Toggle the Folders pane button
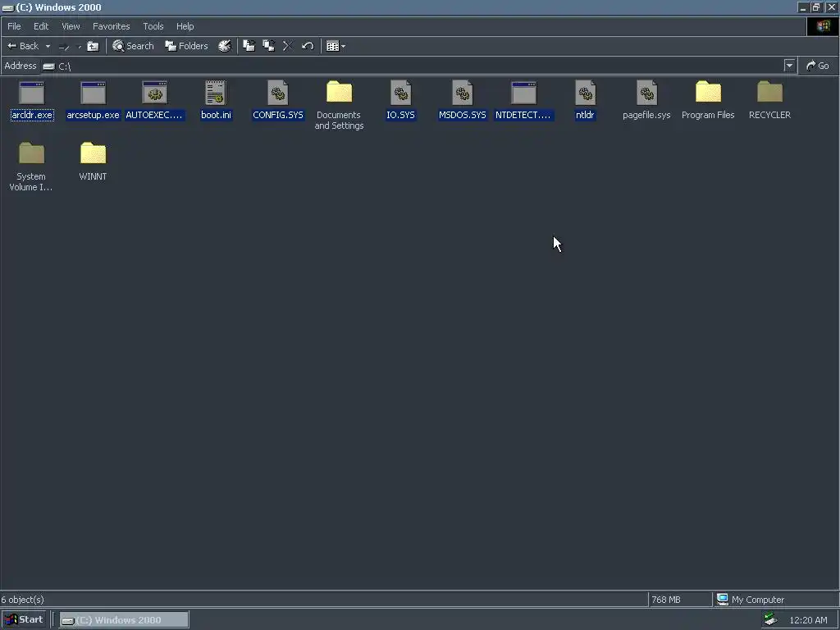Screen dimensions: 840x630 [x=186, y=46]
